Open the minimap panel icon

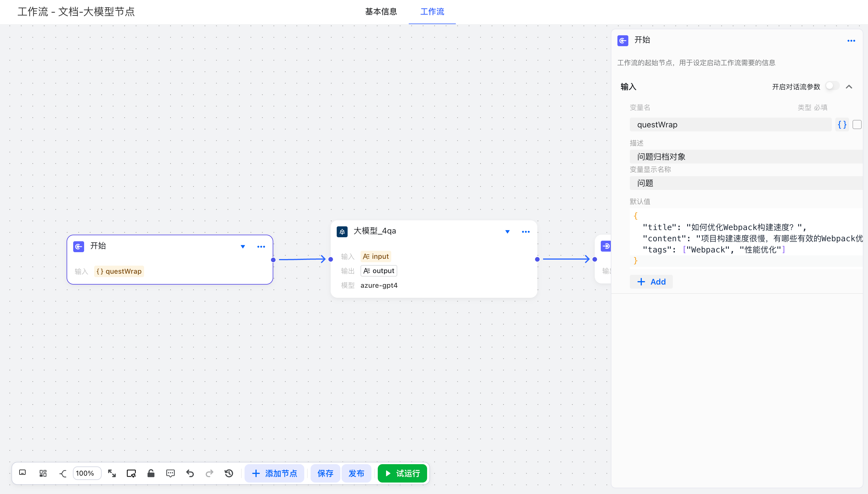coord(22,472)
